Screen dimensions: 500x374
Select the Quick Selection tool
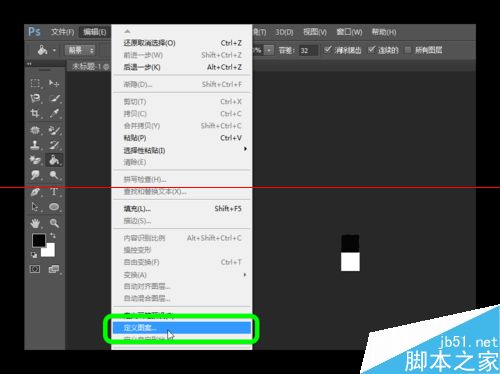[x=54, y=98]
